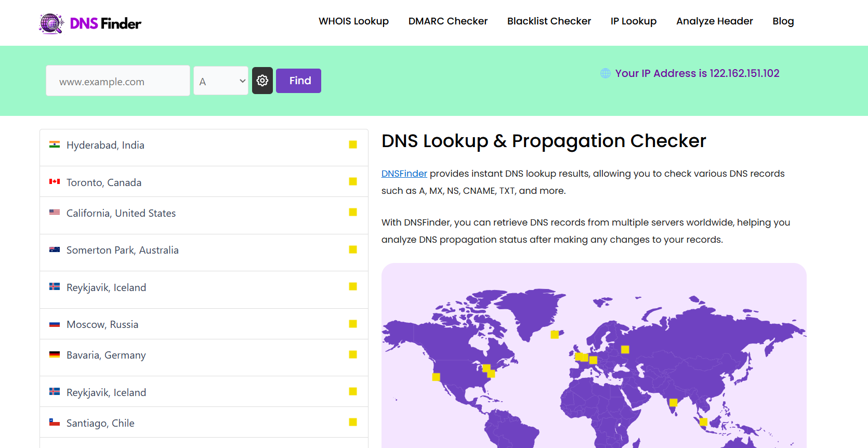This screenshot has height=448, width=868.
Task: Open the record type dropdown showing A
Action: [x=221, y=81]
